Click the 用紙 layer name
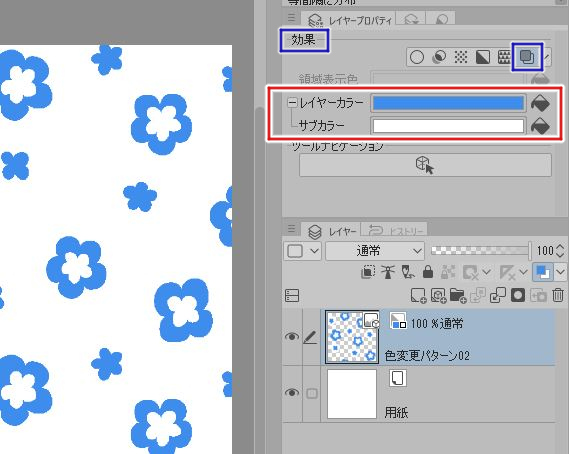 (396, 413)
